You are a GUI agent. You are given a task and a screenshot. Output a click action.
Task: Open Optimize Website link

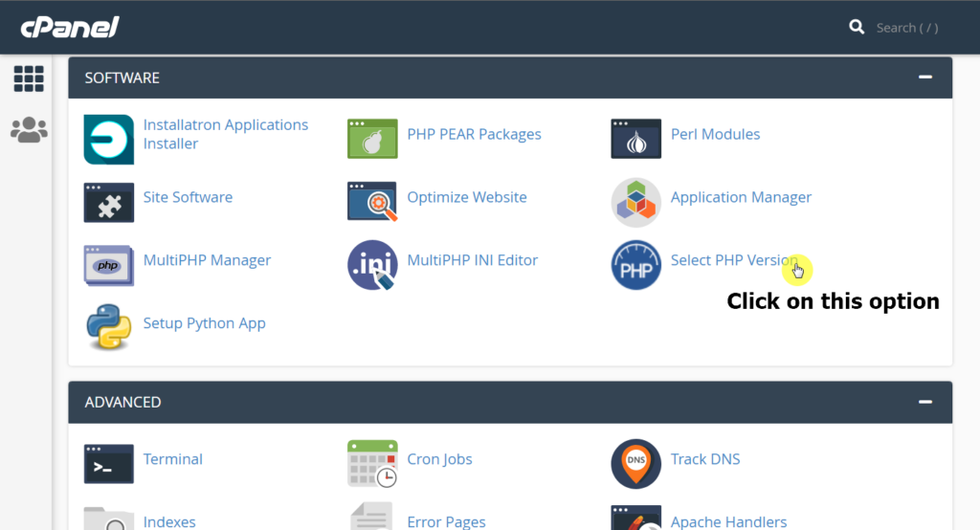click(467, 197)
